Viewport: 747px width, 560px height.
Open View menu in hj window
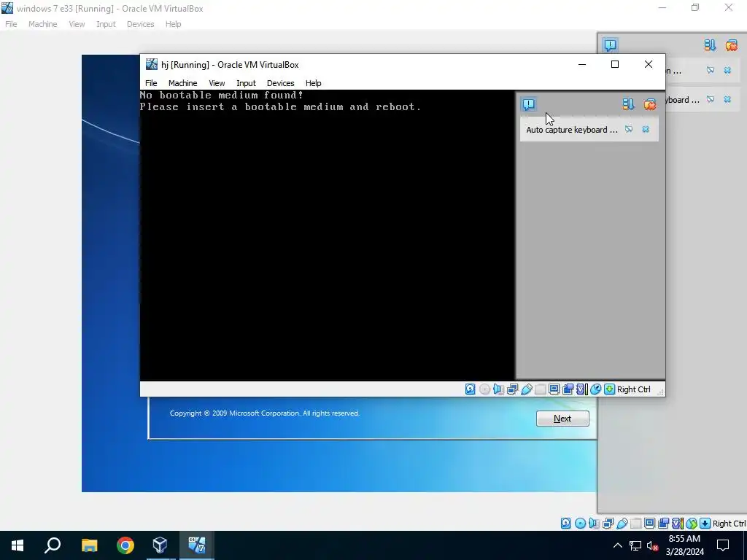(x=217, y=83)
